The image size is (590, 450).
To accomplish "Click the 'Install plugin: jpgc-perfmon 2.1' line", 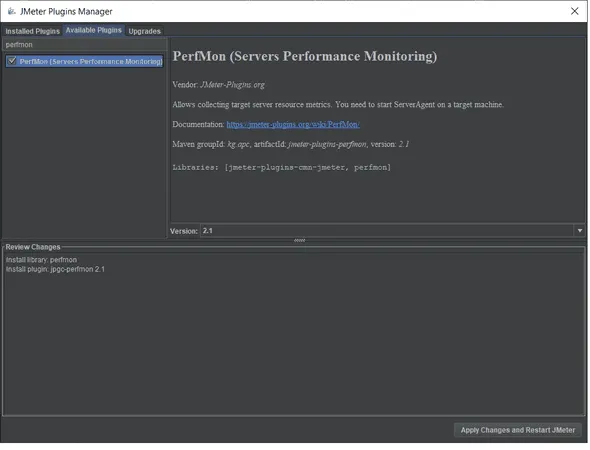I will [55, 269].
